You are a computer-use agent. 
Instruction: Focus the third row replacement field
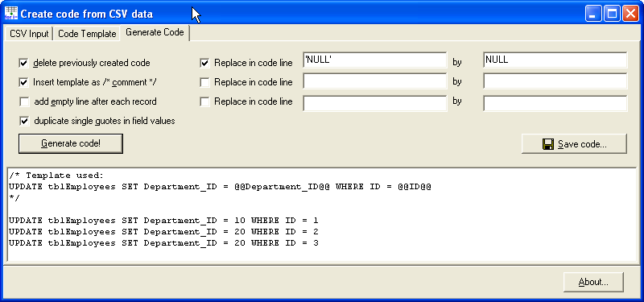click(x=555, y=103)
